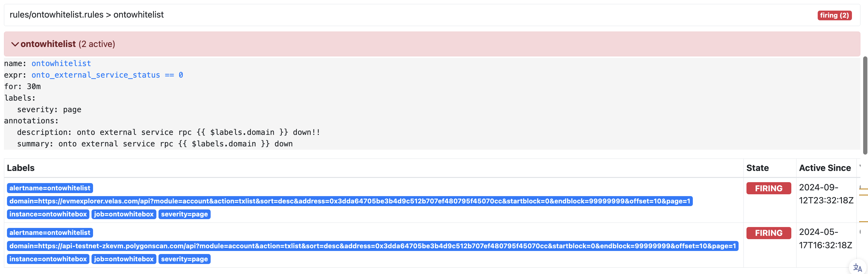The image size is (868, 274).
Task: Click first row severity=page label
Action: point(184,214)
